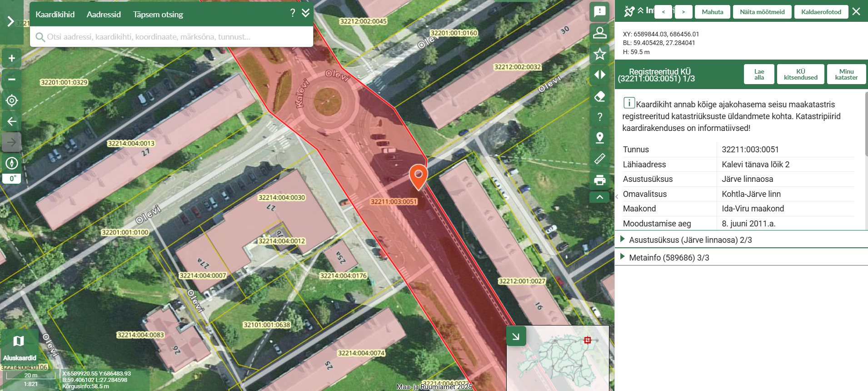Select the ruler measurement tool
The width and height of the screenshot is (868, 391).
click(599, 159)
